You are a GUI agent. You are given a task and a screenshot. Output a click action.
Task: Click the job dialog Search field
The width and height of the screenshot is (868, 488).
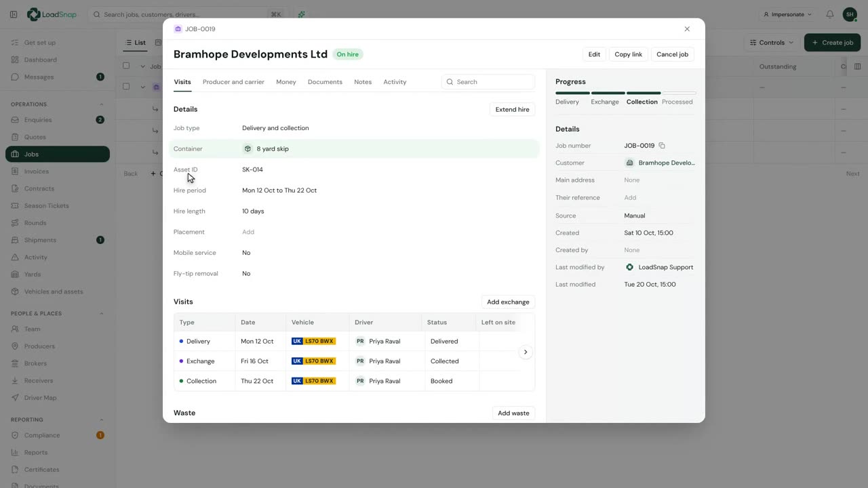tap(488, 82)
